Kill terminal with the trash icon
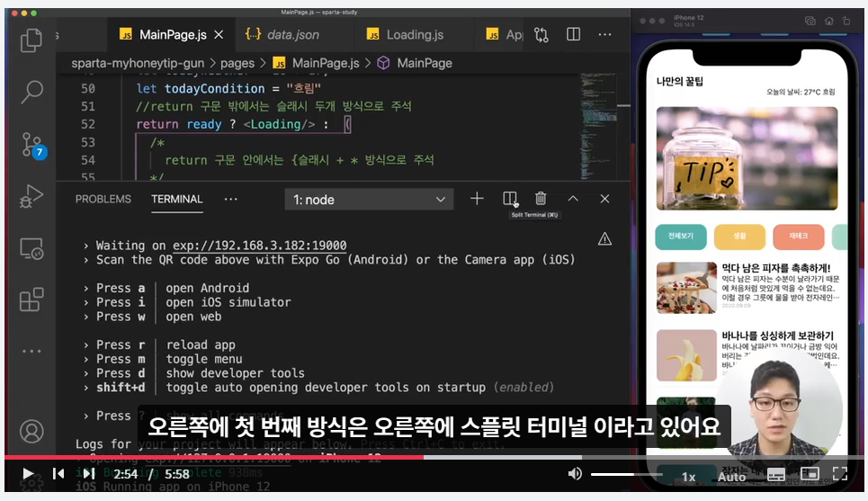This screenshot has height=501, width=868. pyautogui.click(x=541, y=198)
